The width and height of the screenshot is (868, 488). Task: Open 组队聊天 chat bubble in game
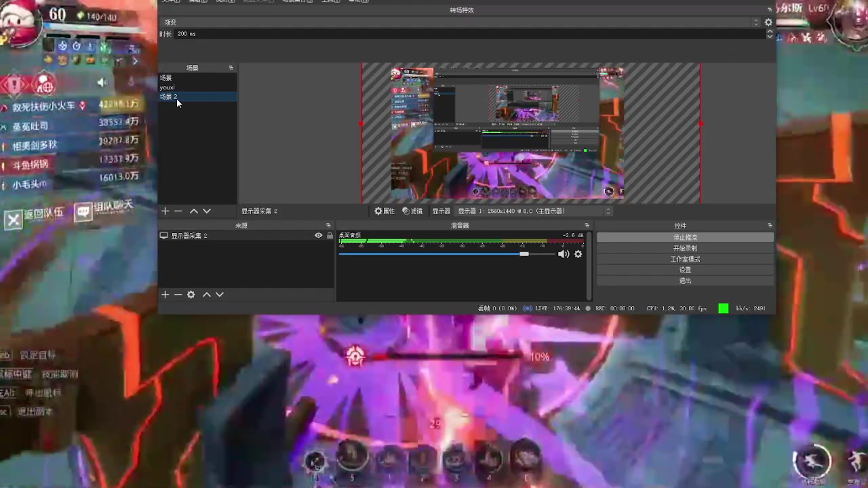(83, 211)
